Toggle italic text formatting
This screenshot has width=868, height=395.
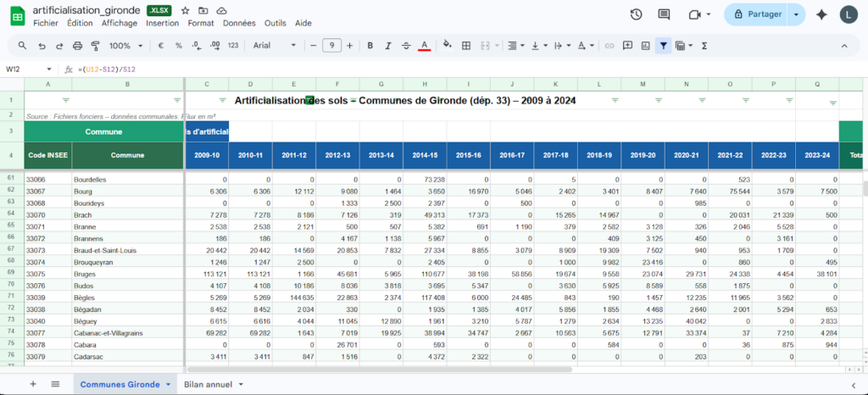click(387, 46)
